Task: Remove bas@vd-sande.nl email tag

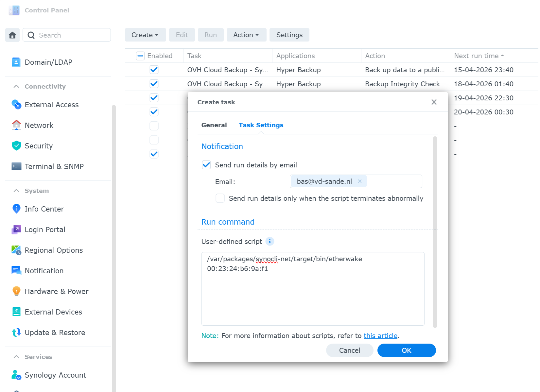Action: click(360, 181)
